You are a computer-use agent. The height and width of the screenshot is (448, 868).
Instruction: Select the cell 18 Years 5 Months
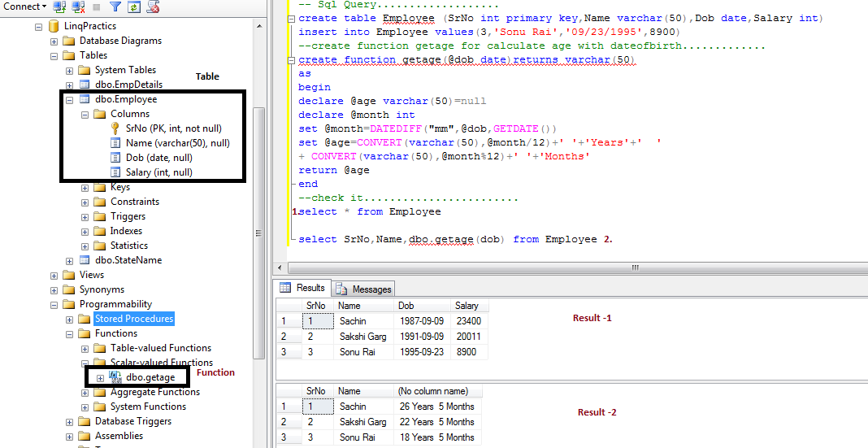click(x=438, y=437)
